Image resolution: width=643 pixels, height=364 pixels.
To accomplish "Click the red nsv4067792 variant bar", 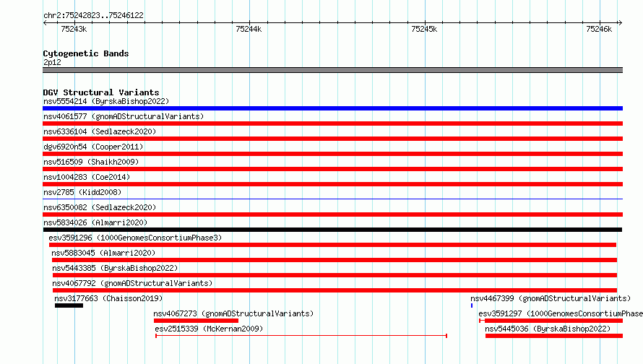I will (x=335, y=290).
